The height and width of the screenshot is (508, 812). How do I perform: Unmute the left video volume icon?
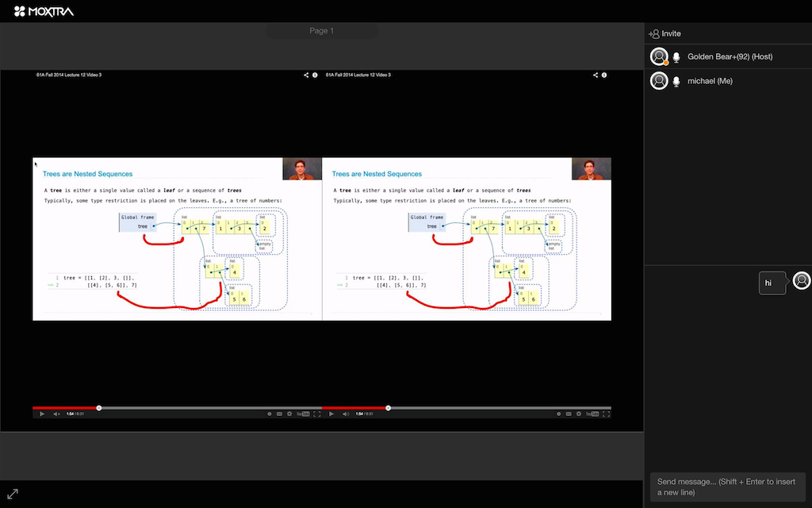56,414
